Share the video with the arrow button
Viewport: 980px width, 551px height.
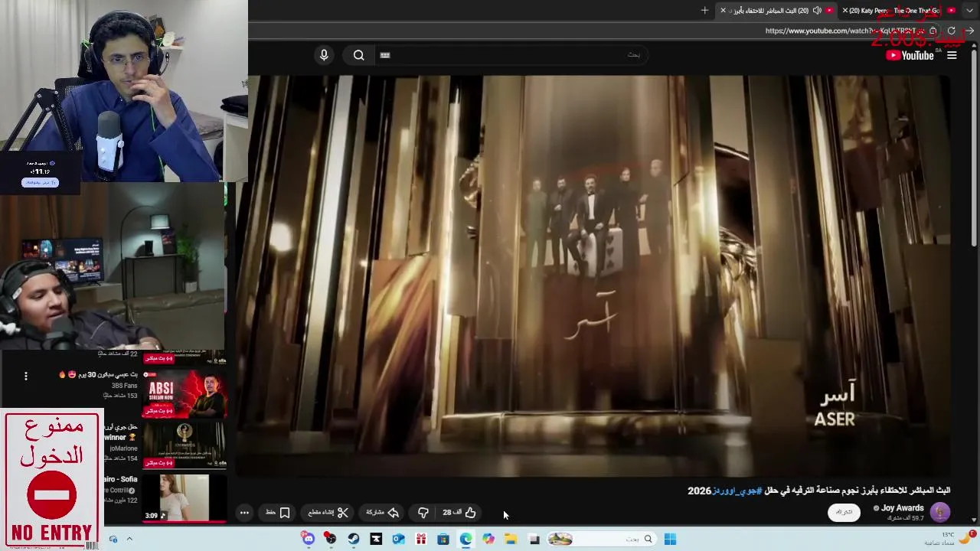(x=383, y=513)
